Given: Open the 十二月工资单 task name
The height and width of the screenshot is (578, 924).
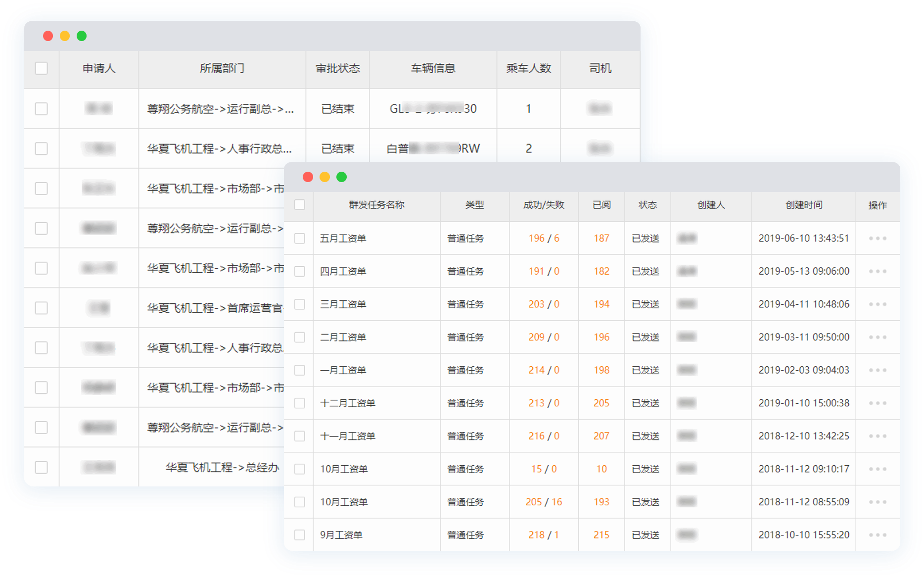Looking at the screenshot, I should click(348, 403).
